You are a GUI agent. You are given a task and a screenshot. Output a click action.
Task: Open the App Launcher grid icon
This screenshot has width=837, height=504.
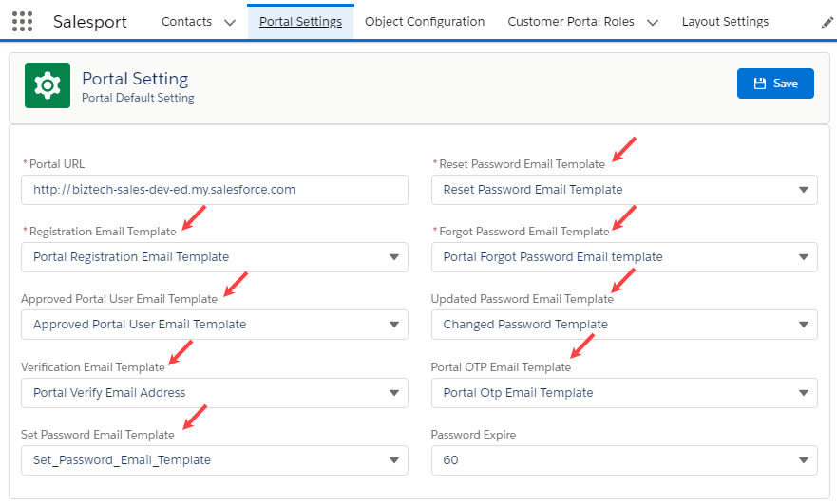tap(22, 22)
